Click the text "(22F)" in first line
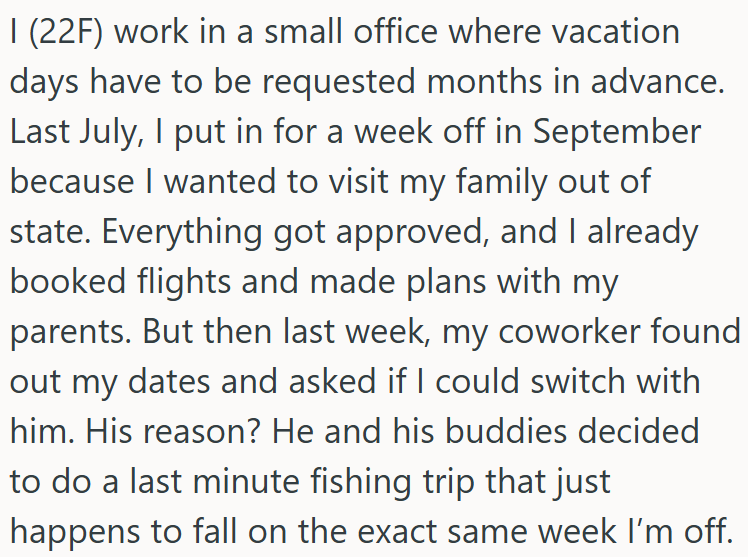This screenshot has height=557, width=748. click(x=66, y=32)
